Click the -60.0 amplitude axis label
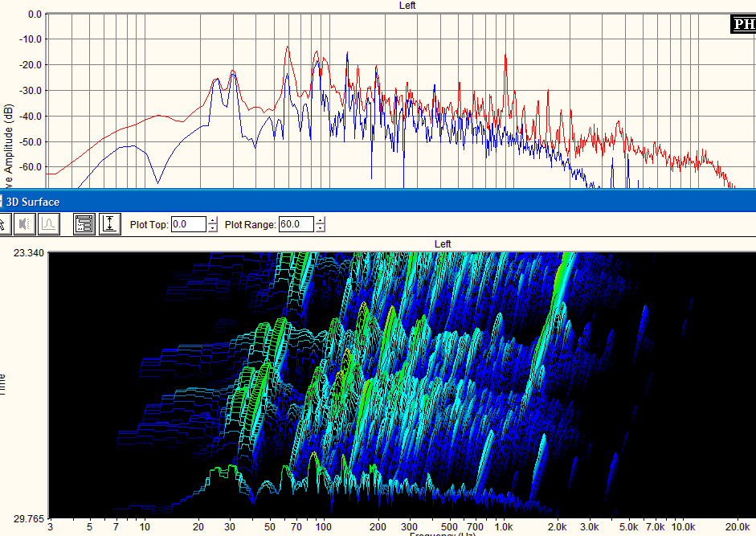The image size is (756, 536). [30, 167]
